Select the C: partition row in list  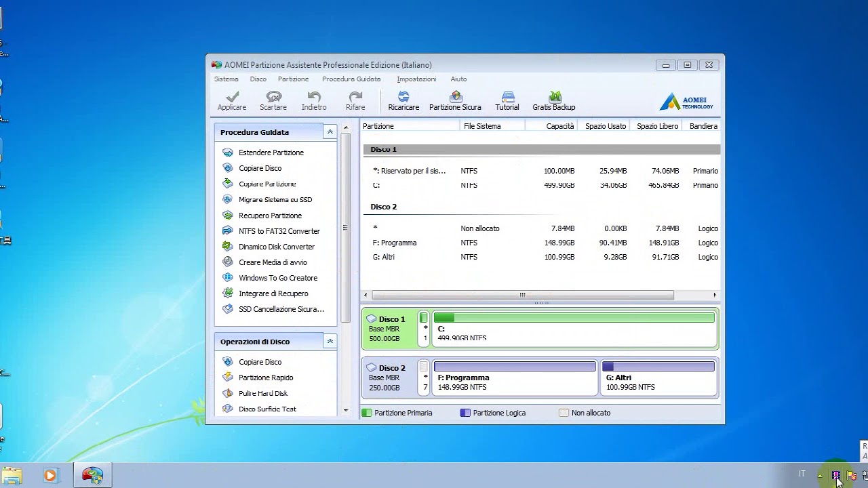(x=540, y=185)
